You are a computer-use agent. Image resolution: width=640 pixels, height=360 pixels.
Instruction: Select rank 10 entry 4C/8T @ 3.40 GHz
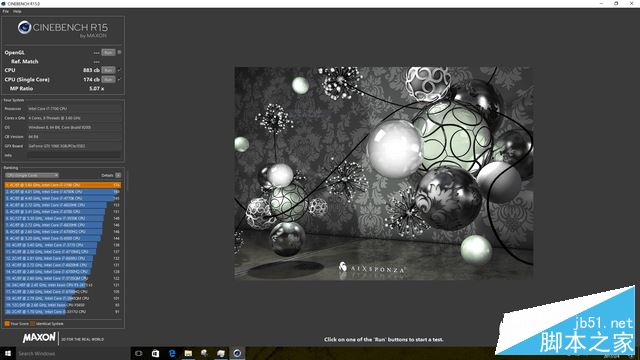point(62,245)
